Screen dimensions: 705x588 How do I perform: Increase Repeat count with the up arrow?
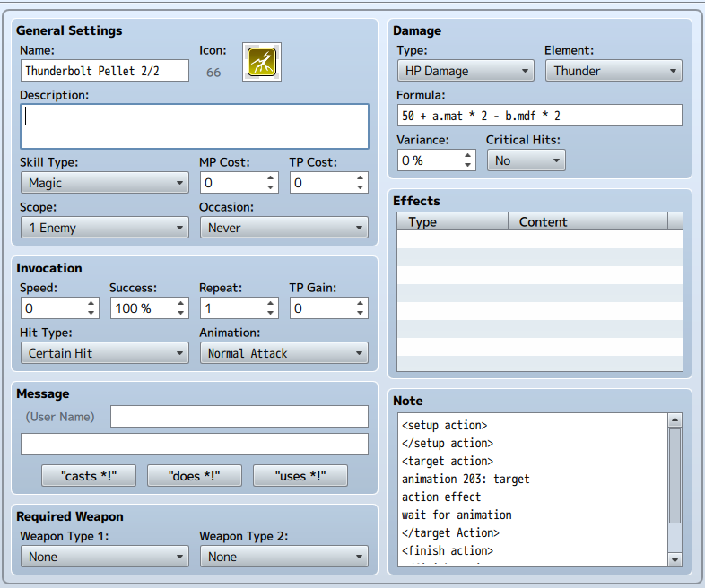point(270,304)
